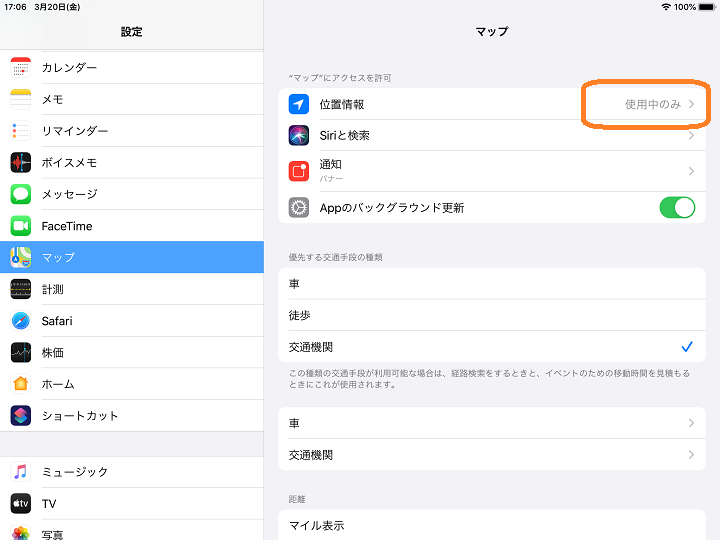Viewport: 720px width, 540px height.
Task: Open 位置情報 chevron showing 使用中のみ
Action: (x=691, y=104)
